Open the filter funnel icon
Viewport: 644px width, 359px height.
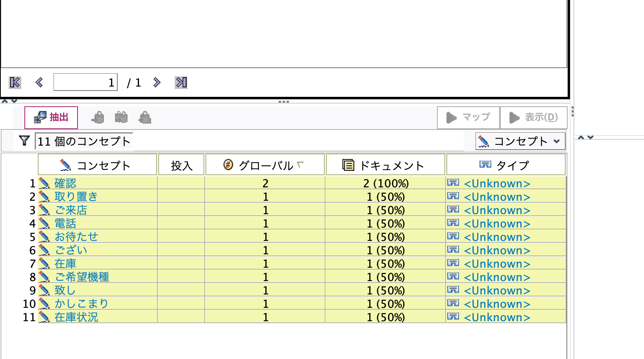coord(25,141)
